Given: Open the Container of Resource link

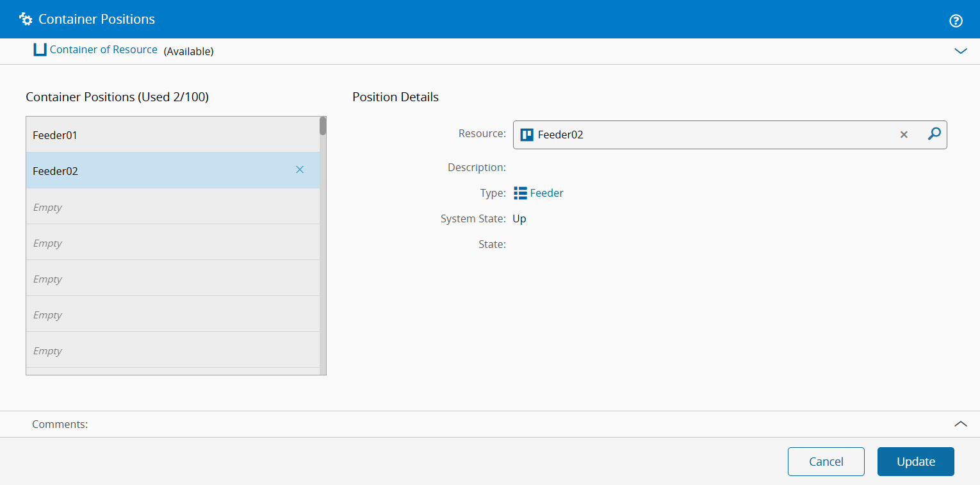Looking at the screenshot, I should [104, 50].
